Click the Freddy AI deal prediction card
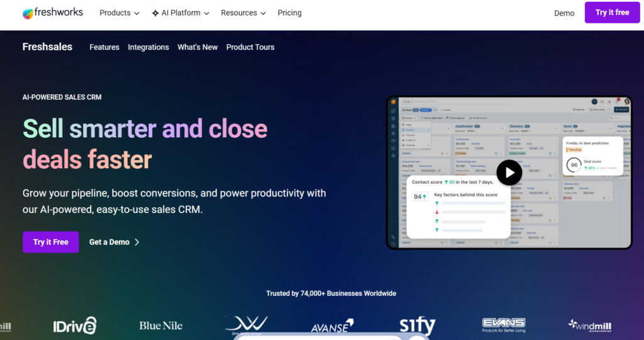The width and height of the screenshot is (644, 340). (592, 156)
